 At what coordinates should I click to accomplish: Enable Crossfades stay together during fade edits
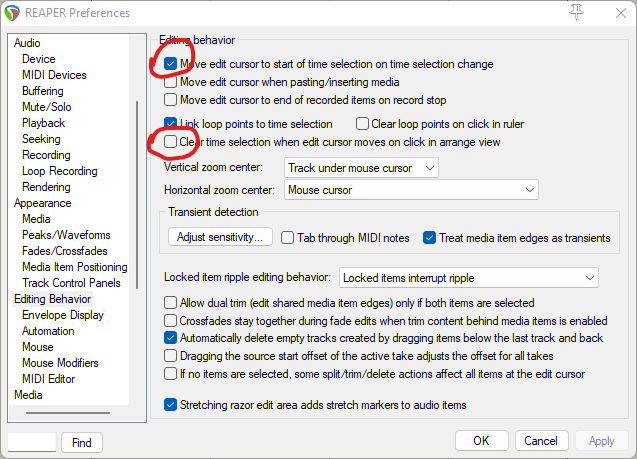(x=170, y=320)
